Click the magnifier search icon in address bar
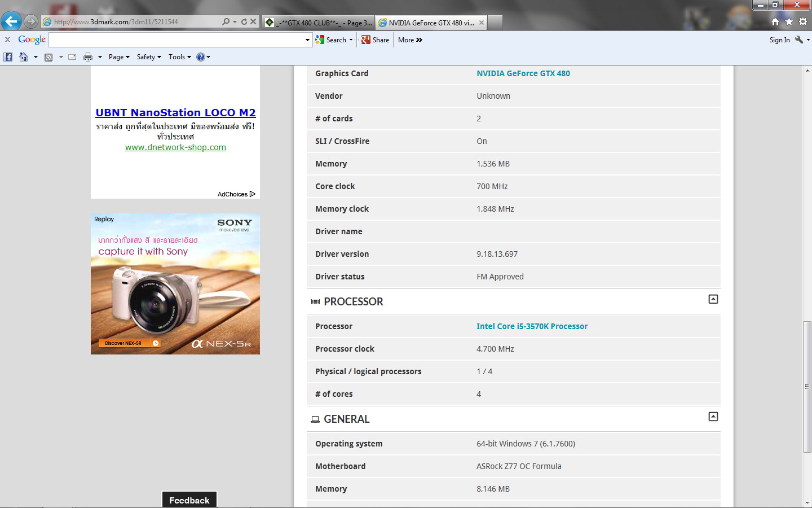 click(x=226, y=21)
